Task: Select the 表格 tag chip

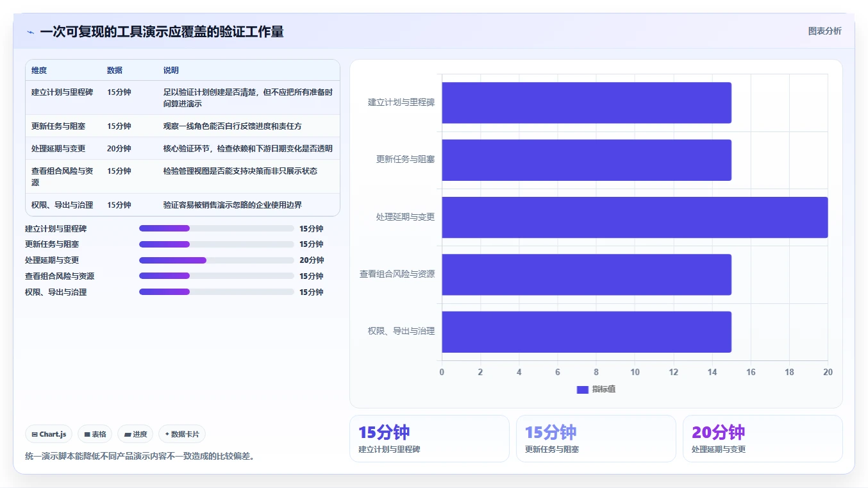Action: pos(95,434)
